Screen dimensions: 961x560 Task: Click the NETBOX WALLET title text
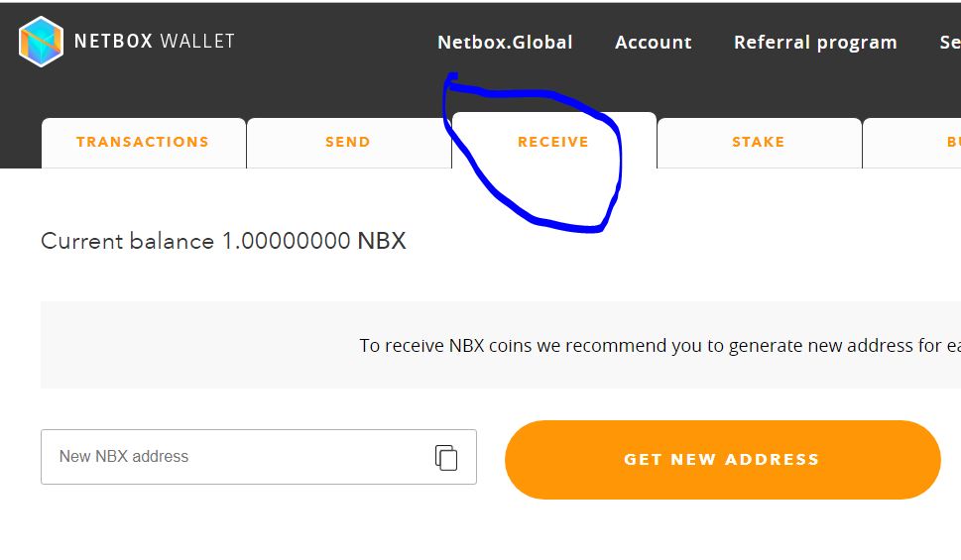(x=155, y=42)
